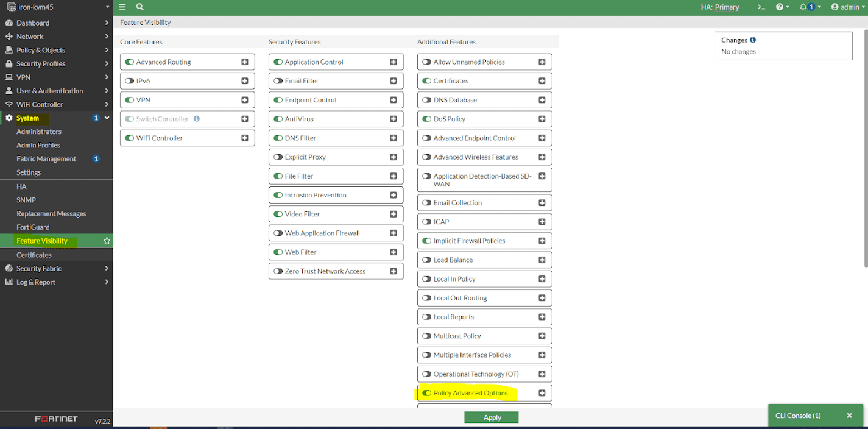
Task: Open the notifications bell icon
Action: (810, 7)
